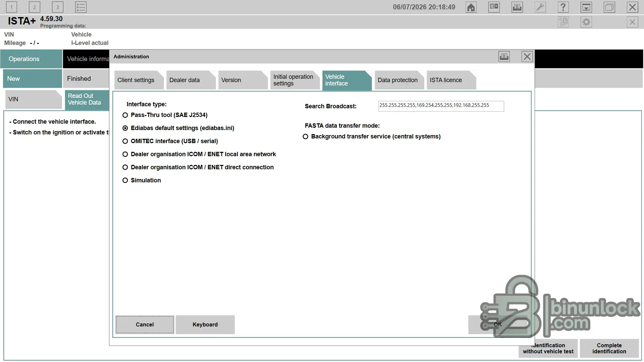Viewport: 644px width, 362px height.
Task: Click the downward-arrow tray icon beside Help
Action: [x=586, y=7]
